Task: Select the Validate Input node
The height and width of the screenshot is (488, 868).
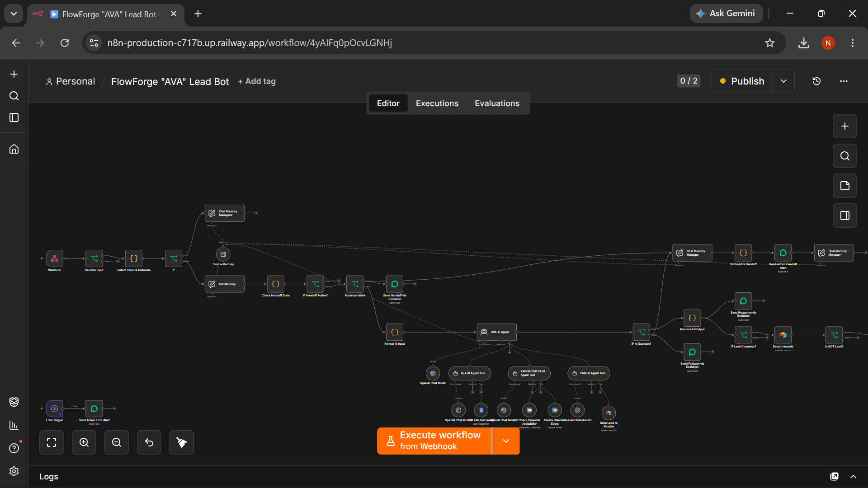Action: coord(94,258)
